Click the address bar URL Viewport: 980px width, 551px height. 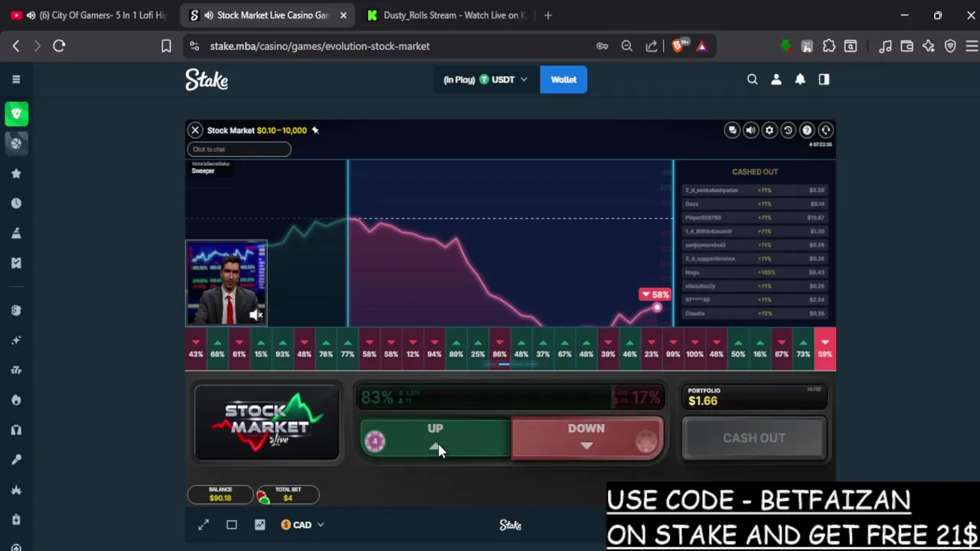point(319,46)
